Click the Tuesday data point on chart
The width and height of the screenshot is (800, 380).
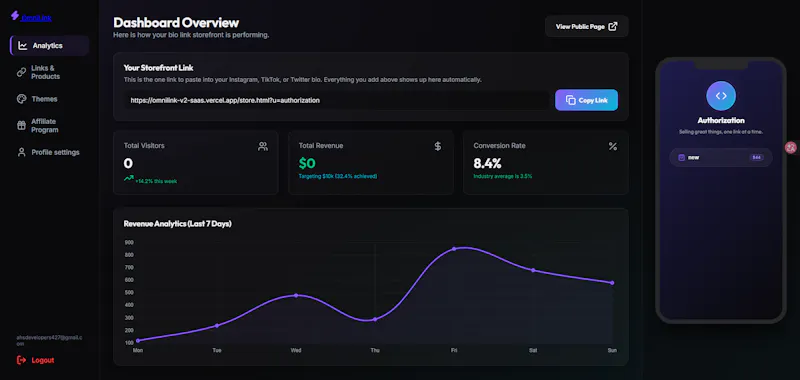pyautogui.click(x=217, y=325)
